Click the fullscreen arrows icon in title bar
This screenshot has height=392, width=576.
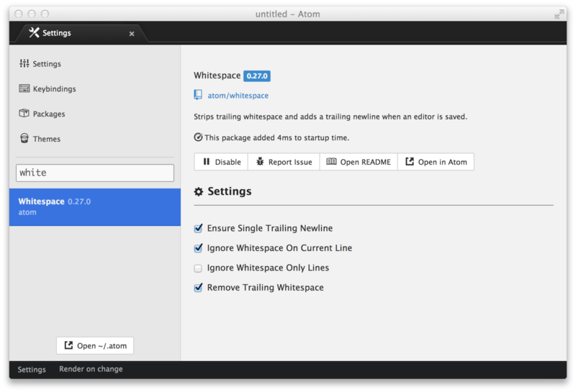point(559,14)
